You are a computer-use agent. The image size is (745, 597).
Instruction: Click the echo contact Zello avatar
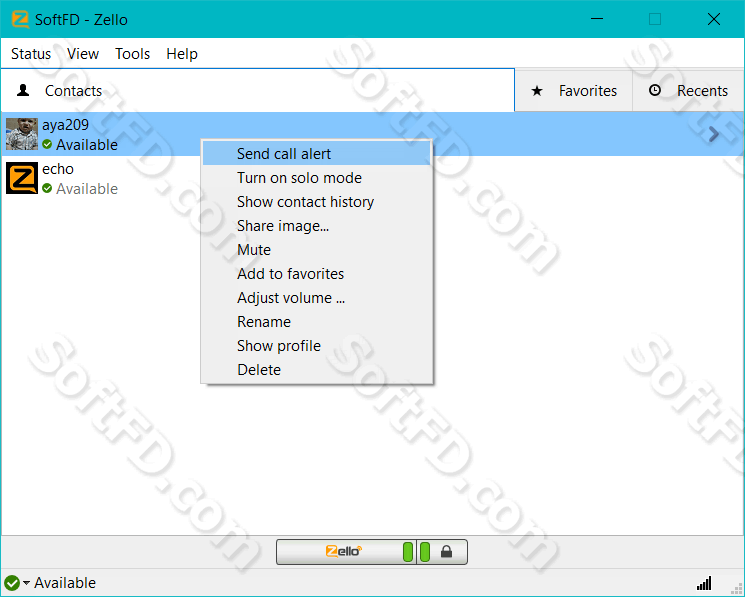[x=22, y=178]
